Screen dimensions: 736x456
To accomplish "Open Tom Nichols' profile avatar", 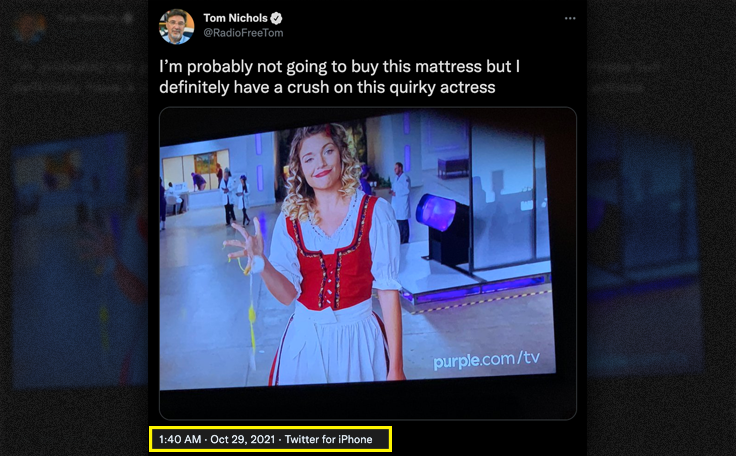I will tap(176, 26).
